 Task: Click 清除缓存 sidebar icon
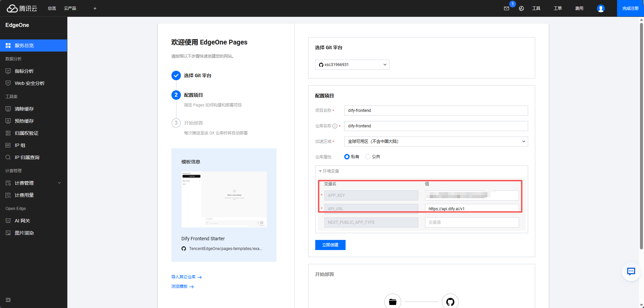(8, 109)
